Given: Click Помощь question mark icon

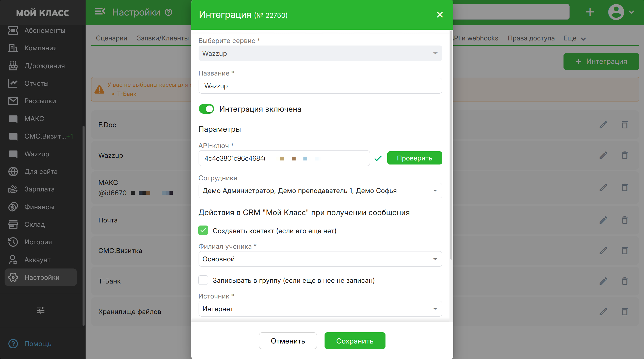Looking at the screenshot, I should pos(13,344).
